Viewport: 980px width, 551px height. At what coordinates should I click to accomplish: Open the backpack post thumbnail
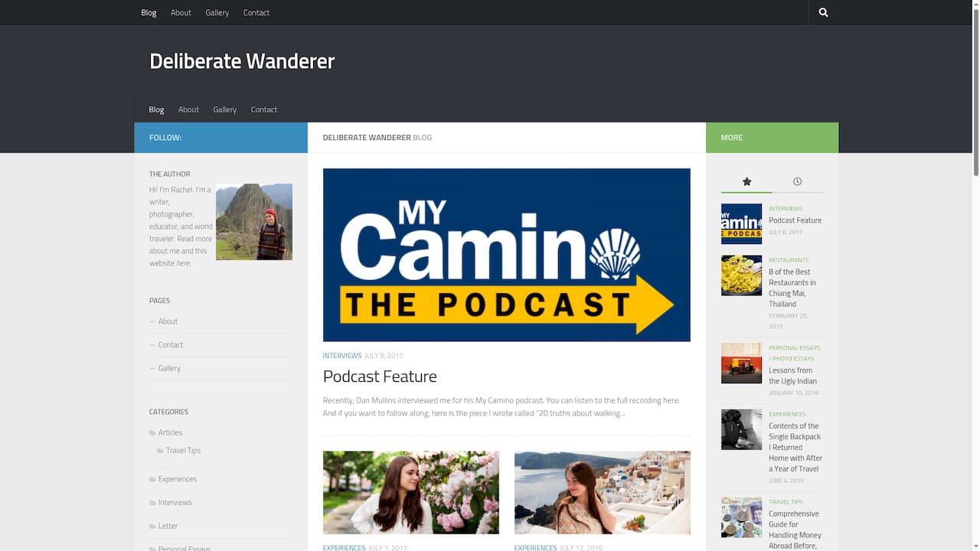[x=741, y=429]
